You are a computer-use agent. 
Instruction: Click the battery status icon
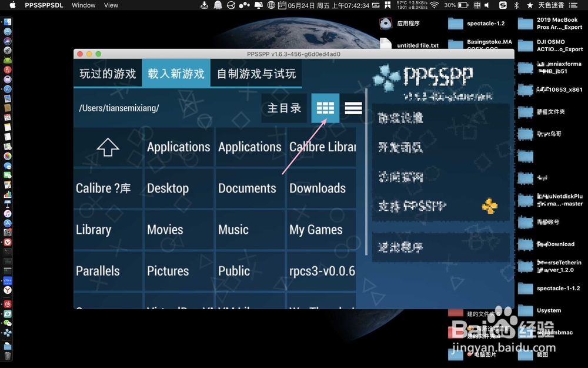(x=463, y=5)
